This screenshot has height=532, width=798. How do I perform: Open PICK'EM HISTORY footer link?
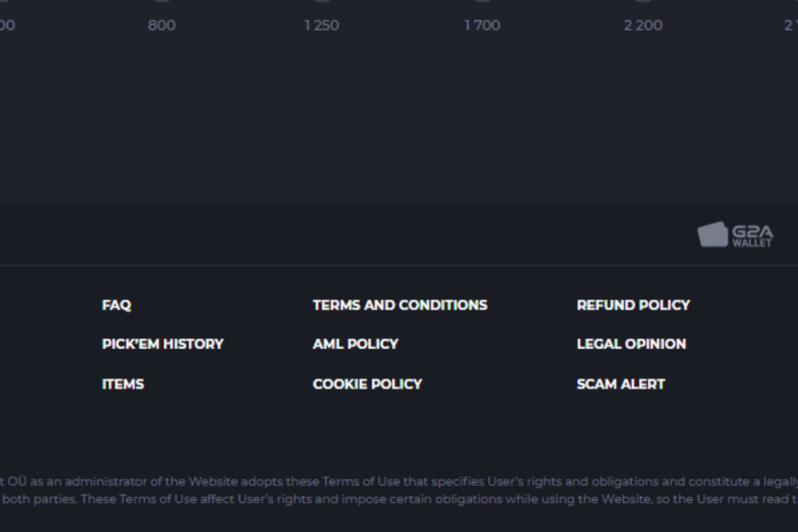click(x=162, y=344)
